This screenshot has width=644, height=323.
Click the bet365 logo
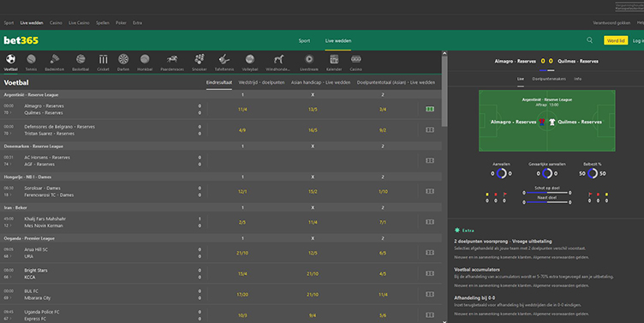(21, 40)
